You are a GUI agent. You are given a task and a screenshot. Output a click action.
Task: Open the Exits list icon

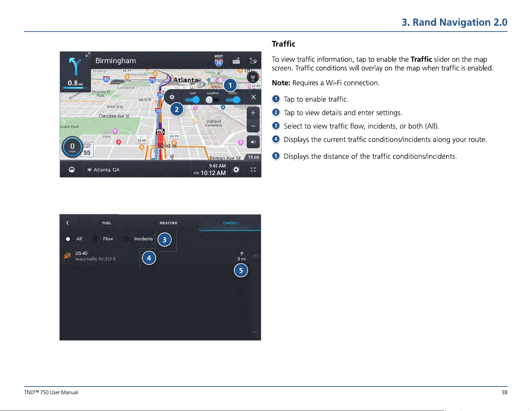[x=236, y=61]
